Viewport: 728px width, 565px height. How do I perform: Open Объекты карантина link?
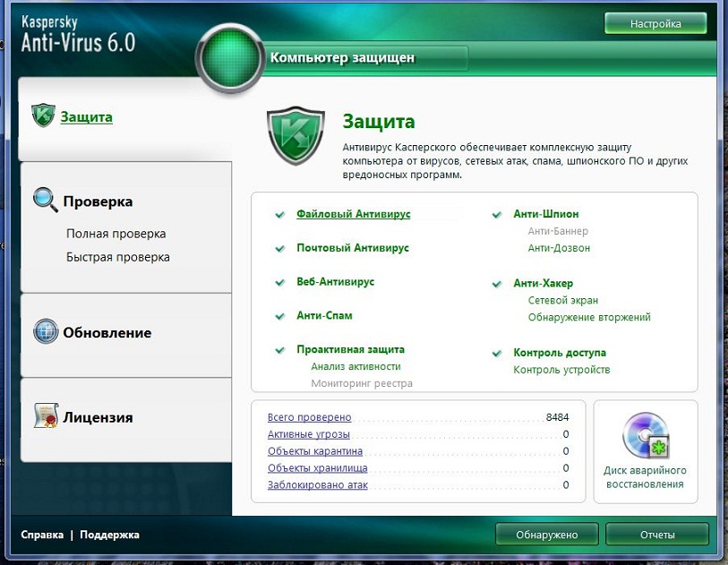pos(315,450)
